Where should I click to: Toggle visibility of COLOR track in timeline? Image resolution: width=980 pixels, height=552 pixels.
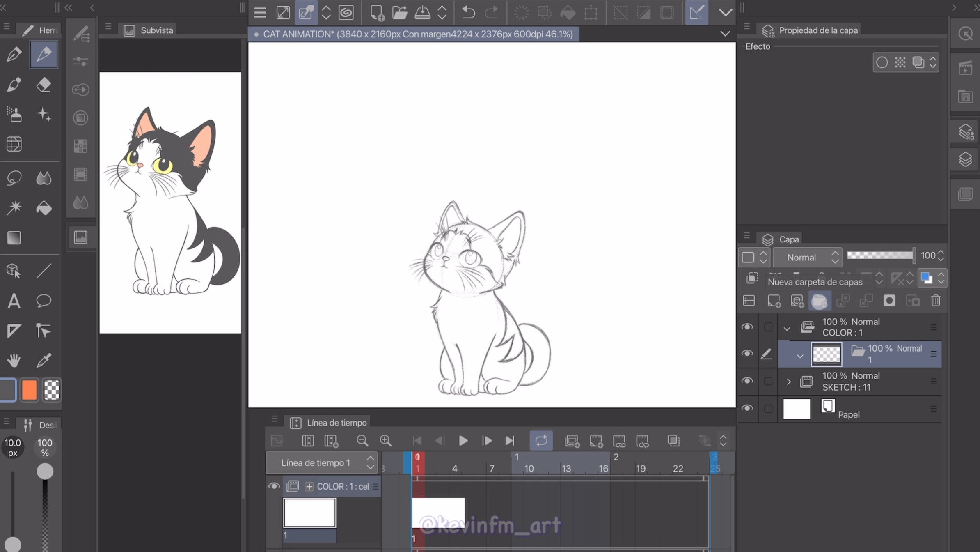(x=274, y=486)
